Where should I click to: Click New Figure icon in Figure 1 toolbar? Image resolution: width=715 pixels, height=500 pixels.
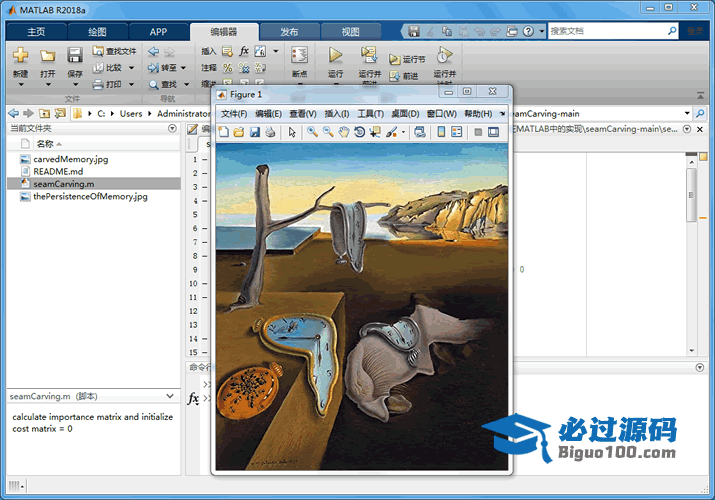click(223, 132)
